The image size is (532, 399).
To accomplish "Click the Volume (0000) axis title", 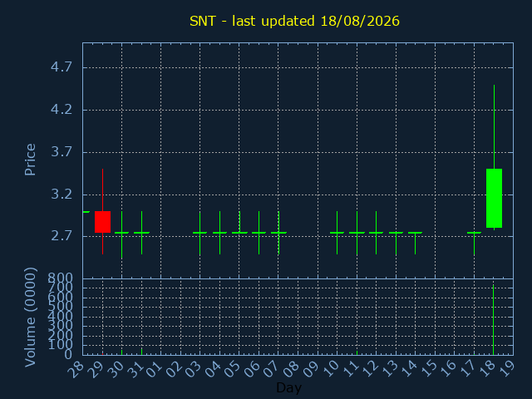I will click(30, 317).
